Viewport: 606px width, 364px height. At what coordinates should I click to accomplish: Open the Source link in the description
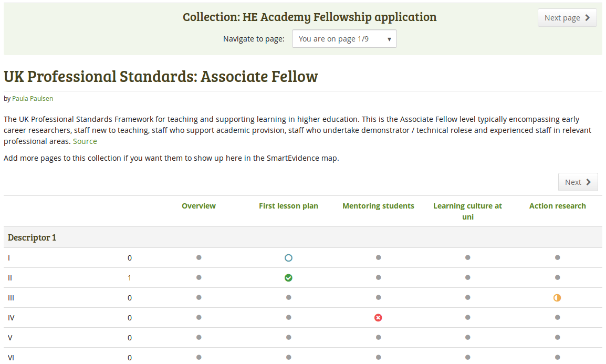[85, 141]
